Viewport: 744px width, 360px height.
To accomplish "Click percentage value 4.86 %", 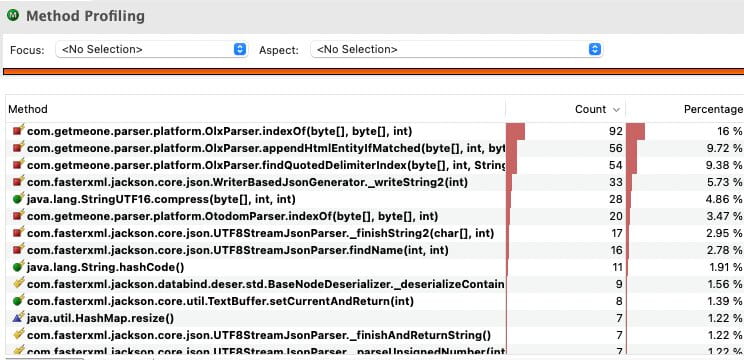I will 724,199.
